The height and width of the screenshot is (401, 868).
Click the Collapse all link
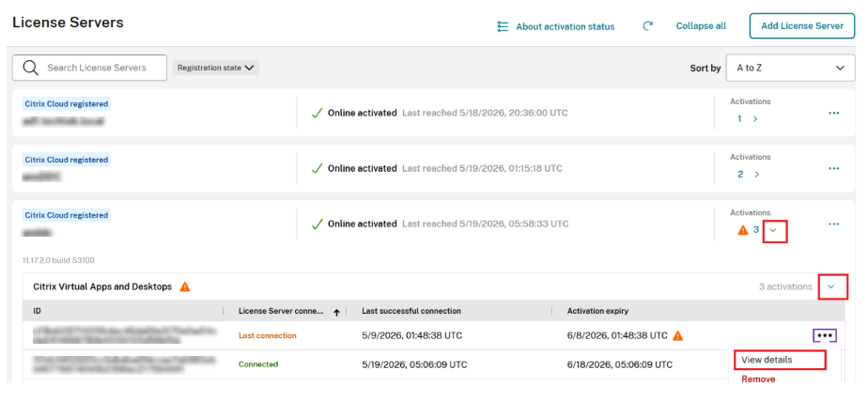click(701, 26)
